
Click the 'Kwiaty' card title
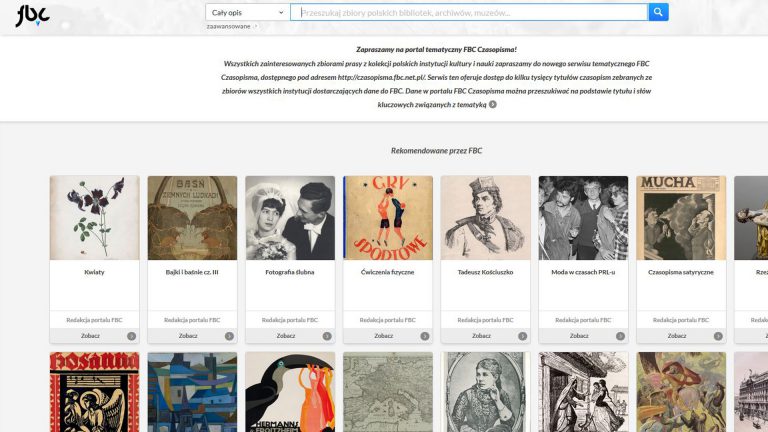point(94,272)
